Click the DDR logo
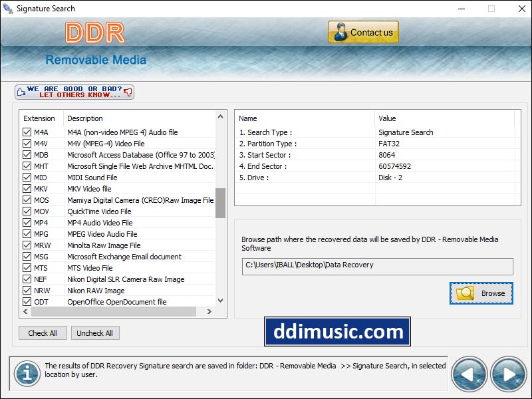Image resolution: width=532 pixels, height=399 pixels. tap(96, 31)
